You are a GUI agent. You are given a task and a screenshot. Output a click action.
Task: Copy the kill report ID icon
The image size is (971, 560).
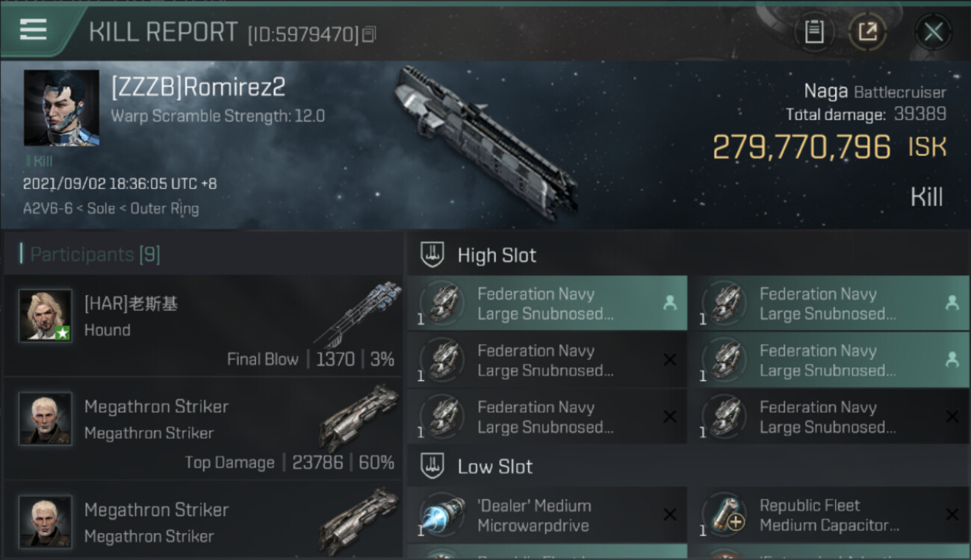pos(369,34)
